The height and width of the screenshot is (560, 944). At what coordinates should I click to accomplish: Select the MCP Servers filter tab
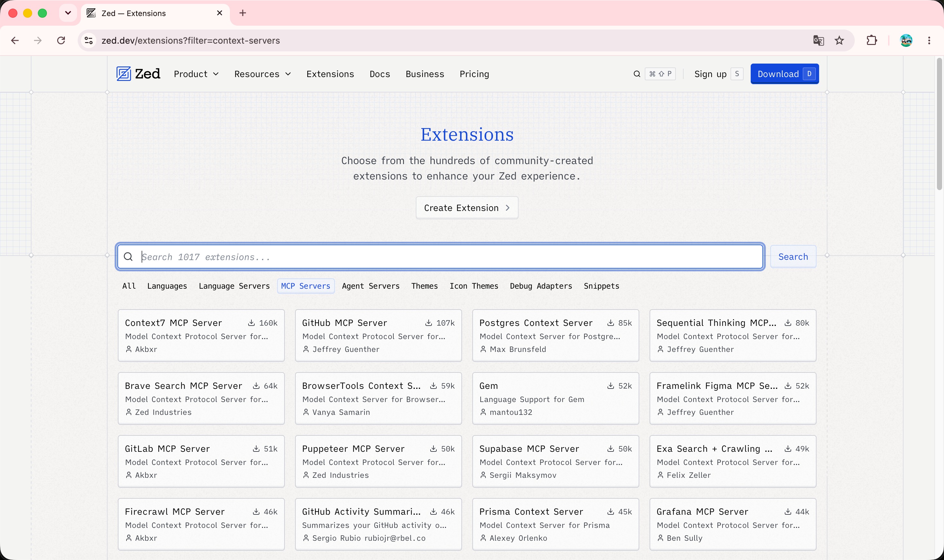(x=306, y=286)
